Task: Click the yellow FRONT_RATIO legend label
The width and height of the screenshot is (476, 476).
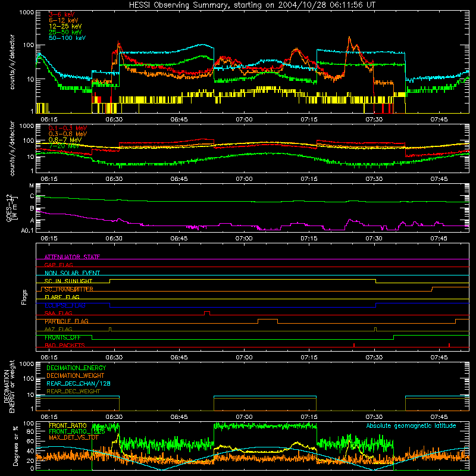Action: [x=68, y=425]
